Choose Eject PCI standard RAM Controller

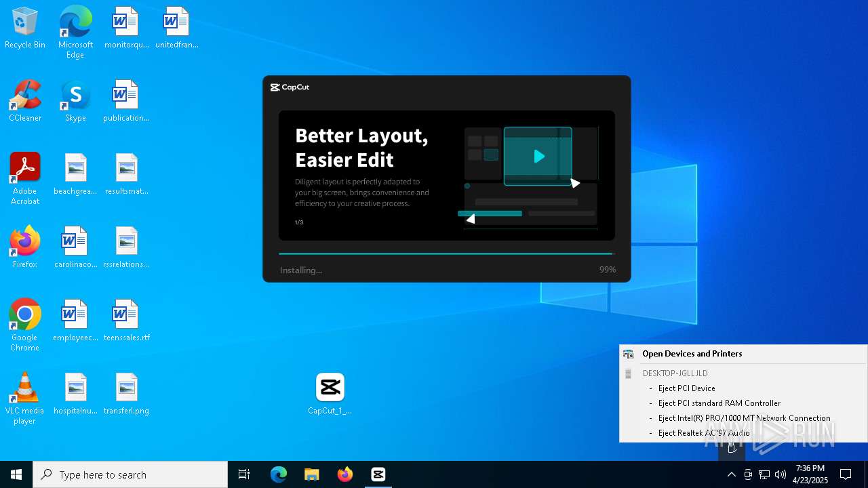[x=719, y=403]
